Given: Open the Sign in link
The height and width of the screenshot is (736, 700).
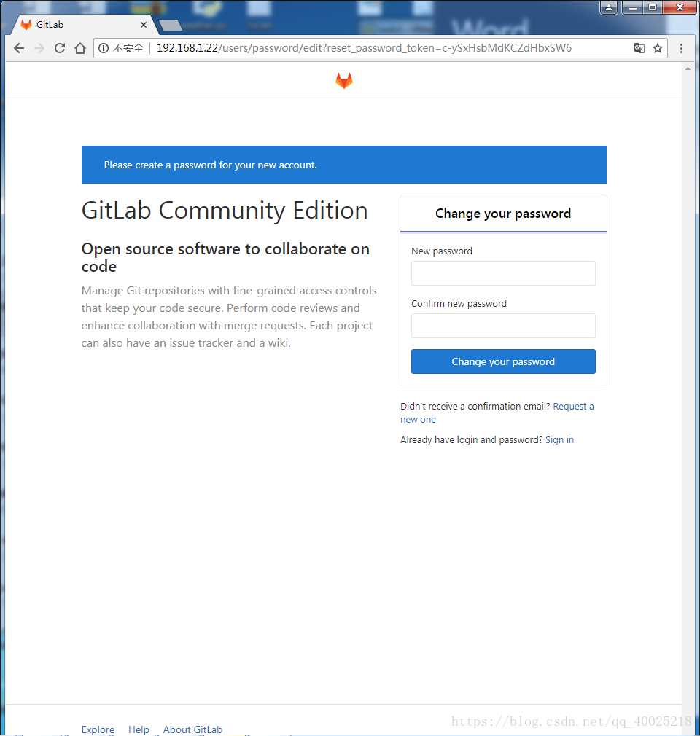Looking at the screenshot, I should [559, 440].
